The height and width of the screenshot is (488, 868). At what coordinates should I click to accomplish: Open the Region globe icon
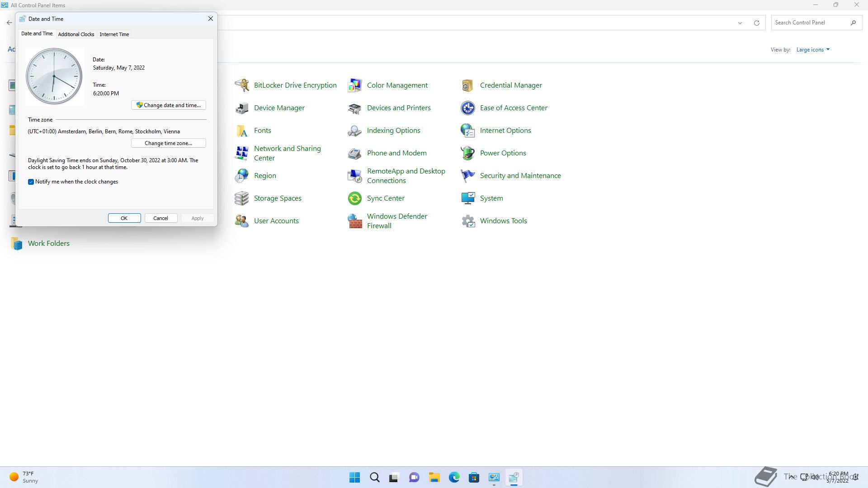pos(242,176)
